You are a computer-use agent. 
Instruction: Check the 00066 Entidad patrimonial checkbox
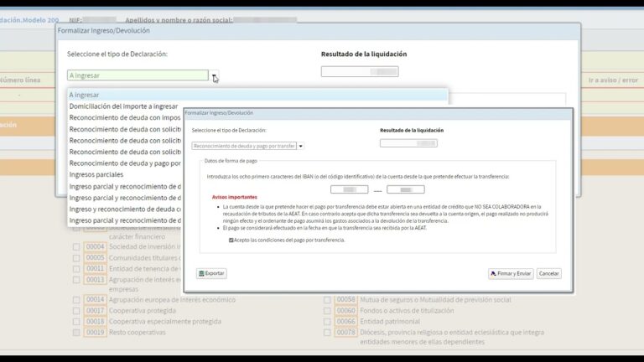pos(327,322)
